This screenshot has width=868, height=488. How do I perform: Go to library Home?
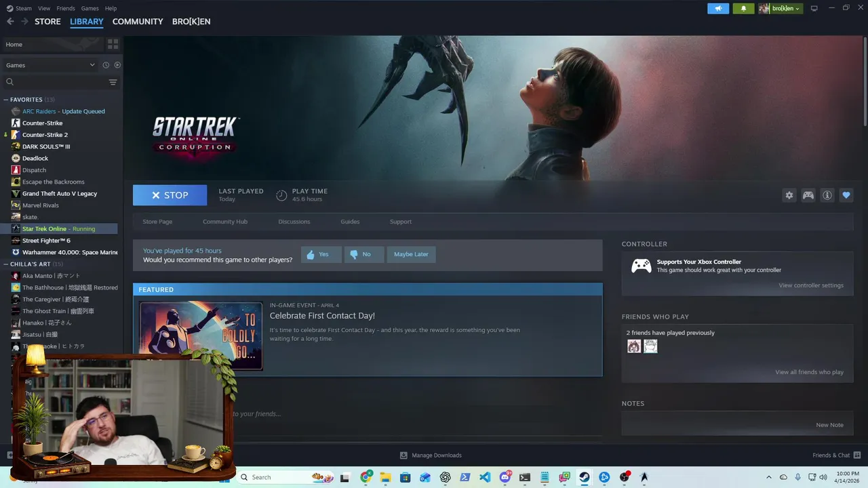click(52, 44)
